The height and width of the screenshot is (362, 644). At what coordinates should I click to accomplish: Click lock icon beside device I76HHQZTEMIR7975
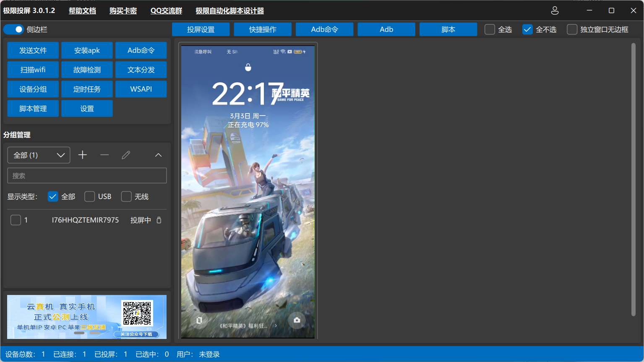pos(159,220)
